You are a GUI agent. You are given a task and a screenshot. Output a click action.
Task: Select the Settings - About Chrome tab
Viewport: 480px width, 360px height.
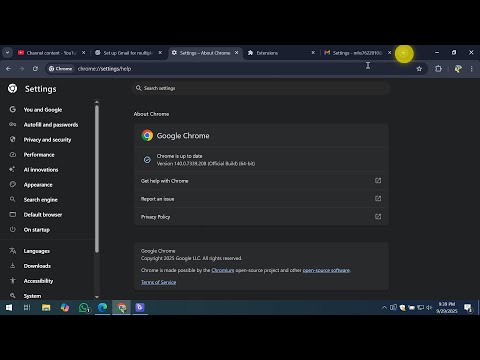[x=205, y=53]
